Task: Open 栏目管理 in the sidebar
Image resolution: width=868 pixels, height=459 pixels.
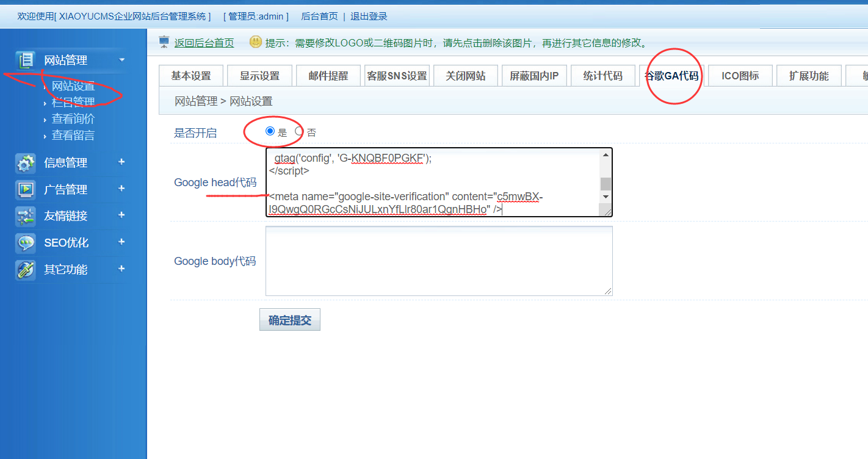Action: [73, 102]
